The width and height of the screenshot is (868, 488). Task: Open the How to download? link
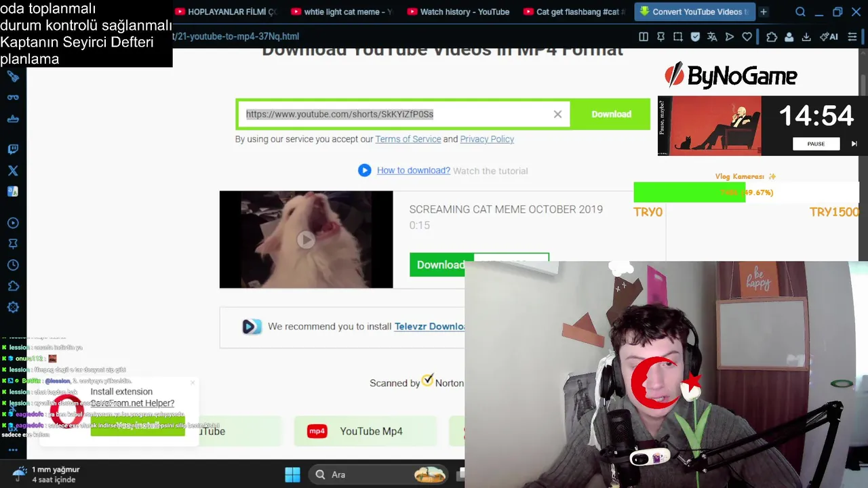414,171
